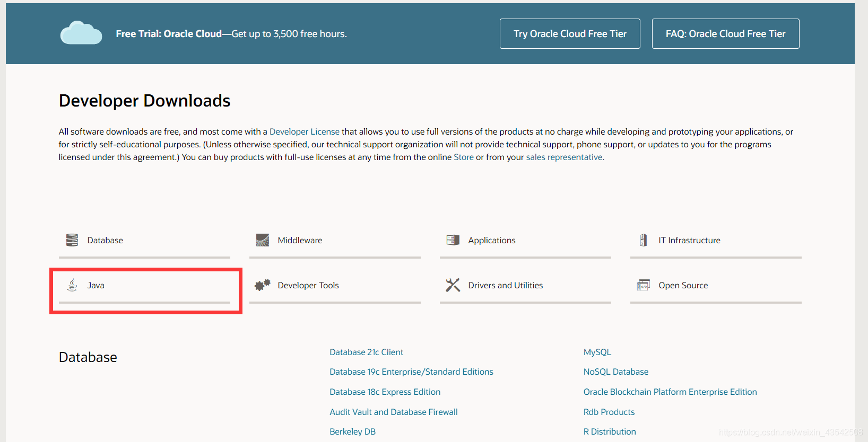Image resolution: width=868 pixels, height=442 pixels.
Task: Open the Rdb Products link
Action: tap(609, 412)
